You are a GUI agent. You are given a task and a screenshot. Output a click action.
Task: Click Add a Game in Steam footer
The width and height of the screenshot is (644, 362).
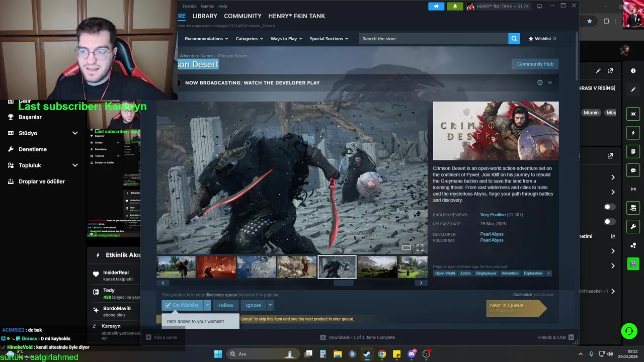(x=162, y=337)
